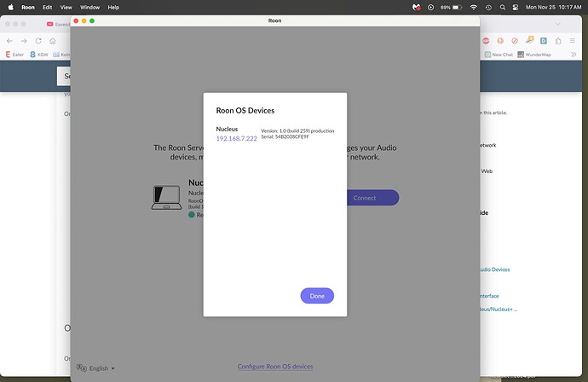Open the Roon application menu
This screenshot has width=588, height=382.
pyautogui.click(x=28, y=7)
